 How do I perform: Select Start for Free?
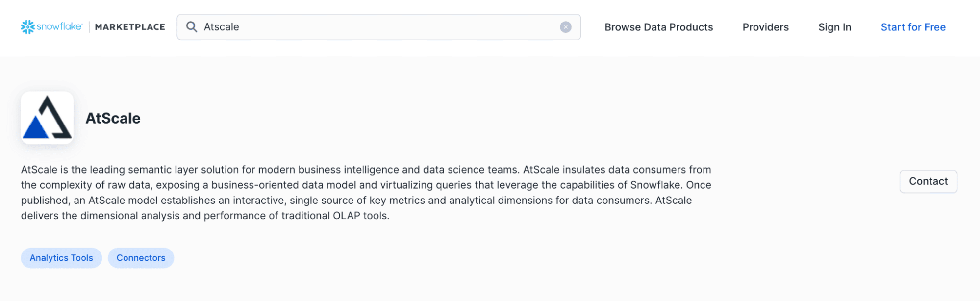(x=912, y=27)
